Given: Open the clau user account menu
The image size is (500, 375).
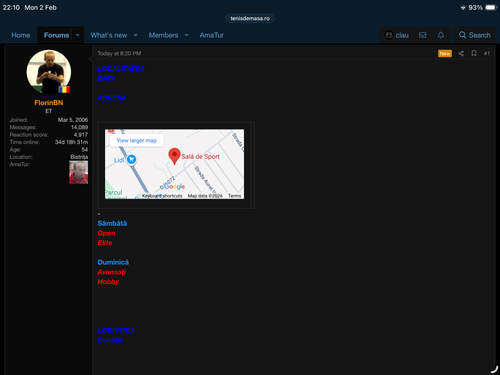Looking at the screenshot, I should [x=397, y=35].
